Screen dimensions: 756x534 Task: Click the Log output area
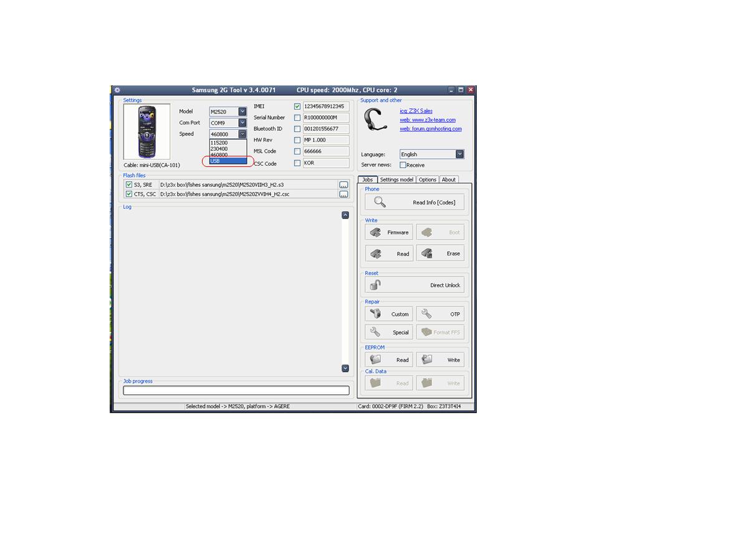click(231, 292)
